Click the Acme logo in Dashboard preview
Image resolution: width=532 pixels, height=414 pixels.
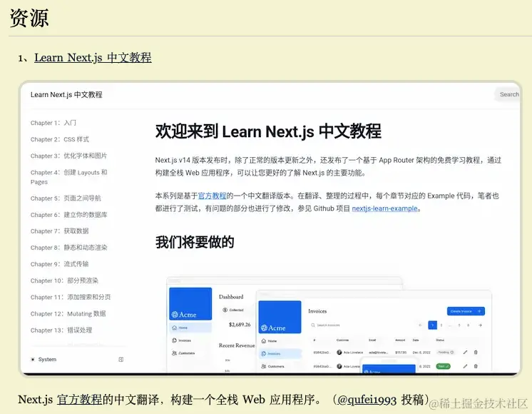184,315
